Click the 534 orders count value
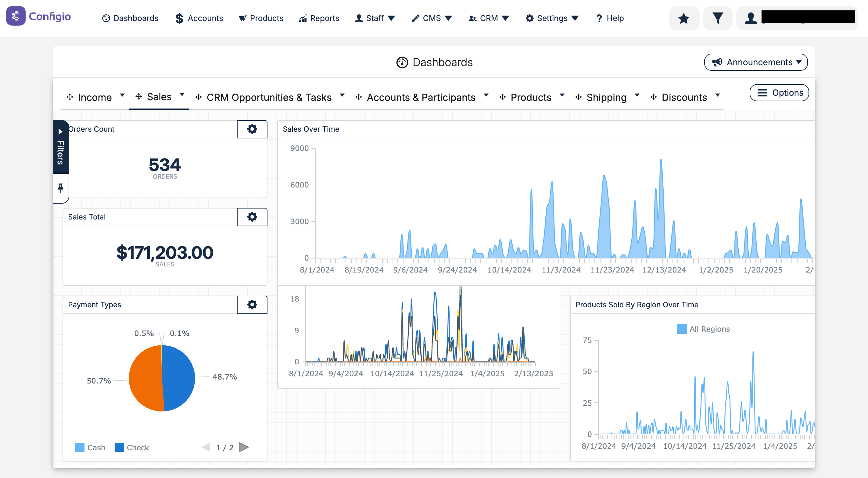This screenshot has height=478, width=868. (x=165, y=165)
